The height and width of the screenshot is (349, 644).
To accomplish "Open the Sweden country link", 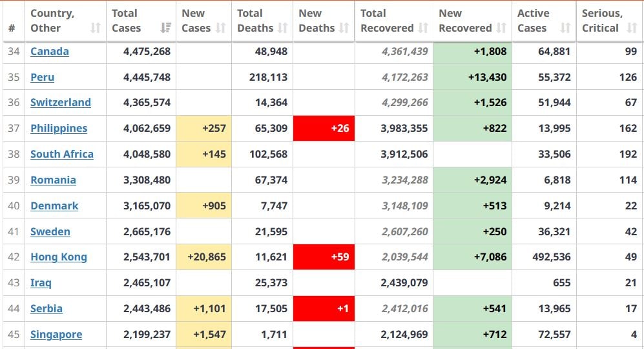I will (x=50, y=232).
